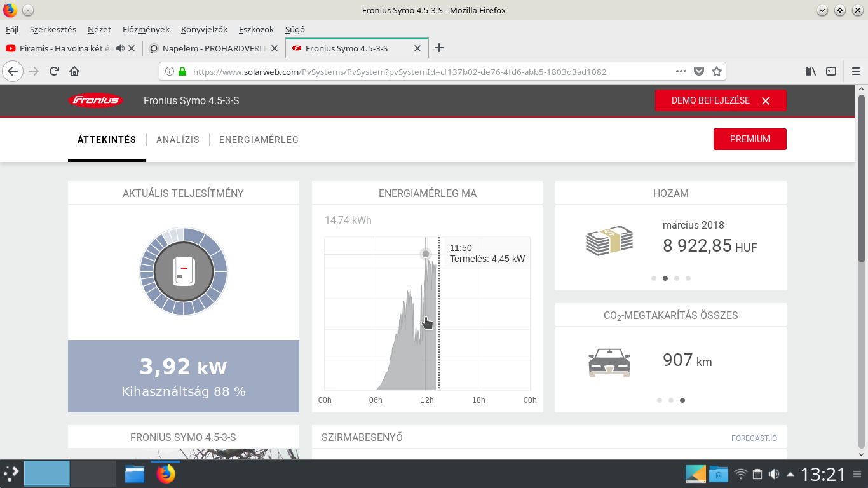Open a new tab with the plus icon
The width and height of the screenshot is (868, 488).
click(x=438, y=48)
